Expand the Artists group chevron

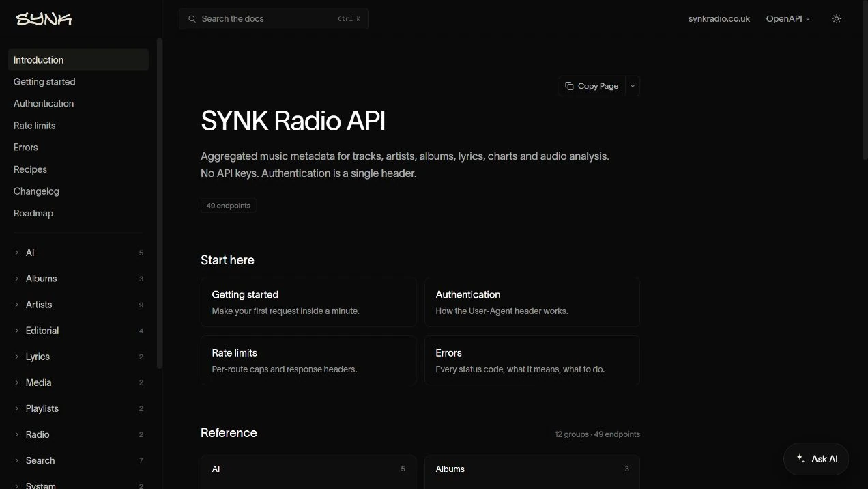point(17,305)
